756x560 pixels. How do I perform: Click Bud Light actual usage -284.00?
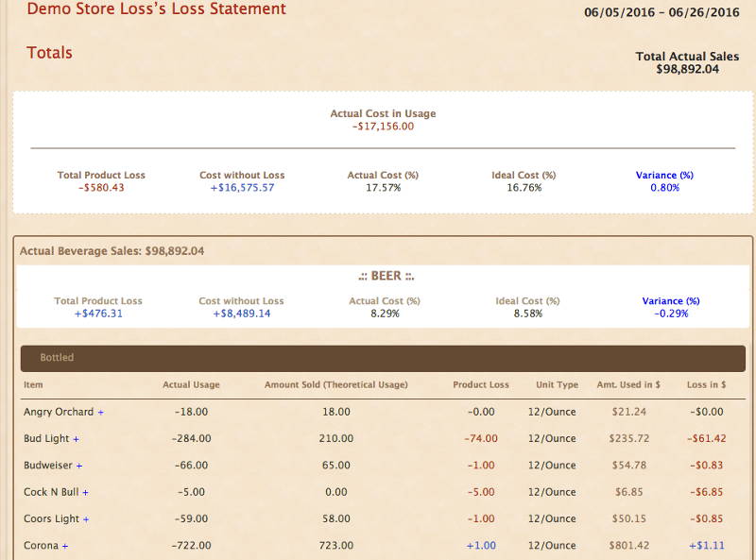191,438
